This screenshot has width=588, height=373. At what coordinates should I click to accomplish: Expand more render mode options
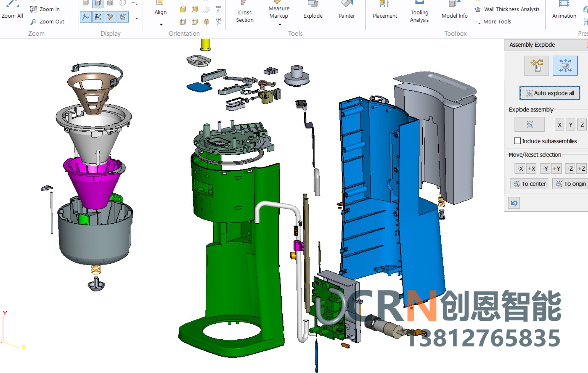pyautogui.click(x=135, y=4)
